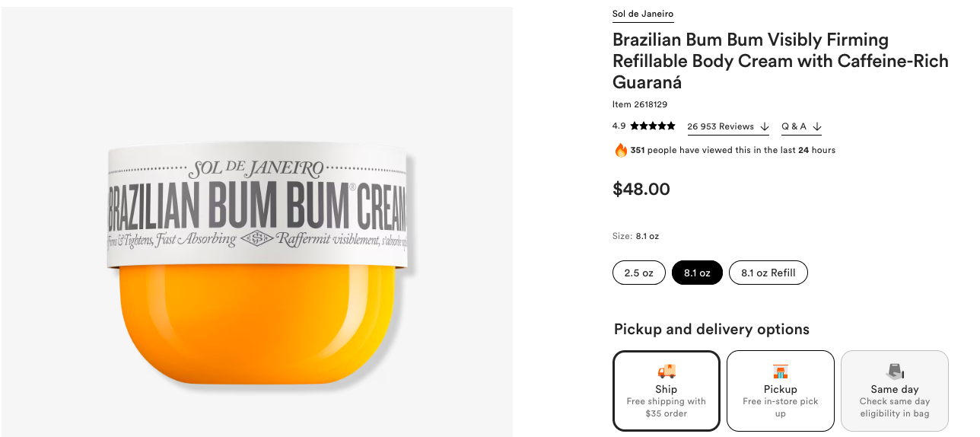Click the flame icon beside view count
Viewport: 980px width, 437px height.
click(621, 150)
